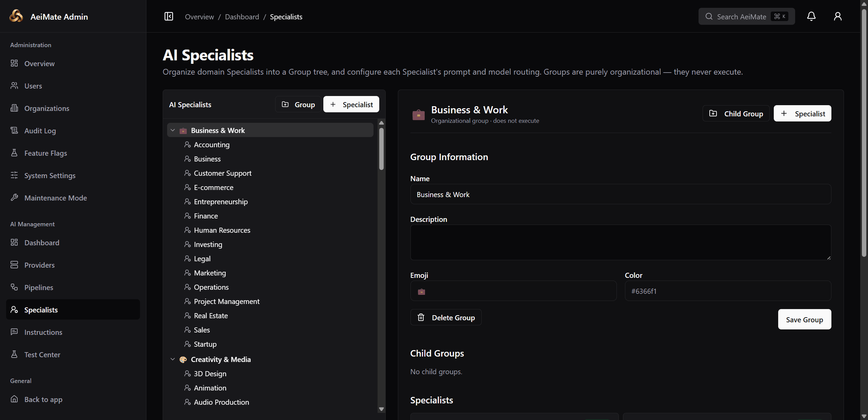Click the Instructions message icon
868x420 pixels.
(14, 332)
